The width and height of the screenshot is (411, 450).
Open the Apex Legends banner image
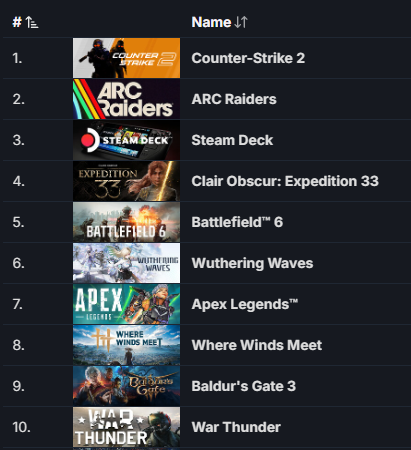click(x=126, y=304)
